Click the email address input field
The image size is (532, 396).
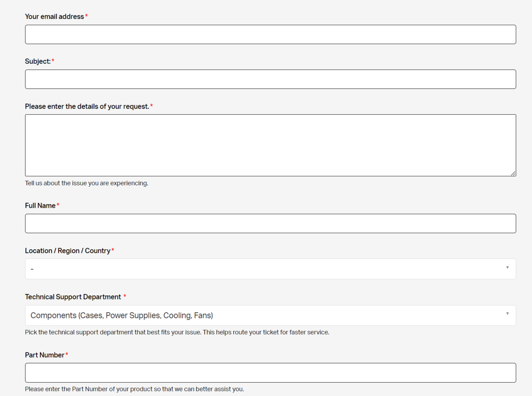click(x=270, y=35)
